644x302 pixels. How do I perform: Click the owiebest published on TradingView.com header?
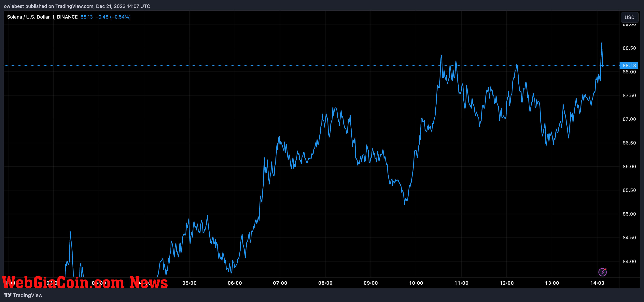[x=77, y=6]
